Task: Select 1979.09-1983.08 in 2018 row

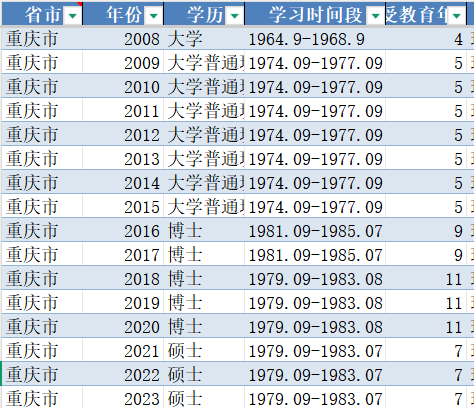Action: pos(315,278)
